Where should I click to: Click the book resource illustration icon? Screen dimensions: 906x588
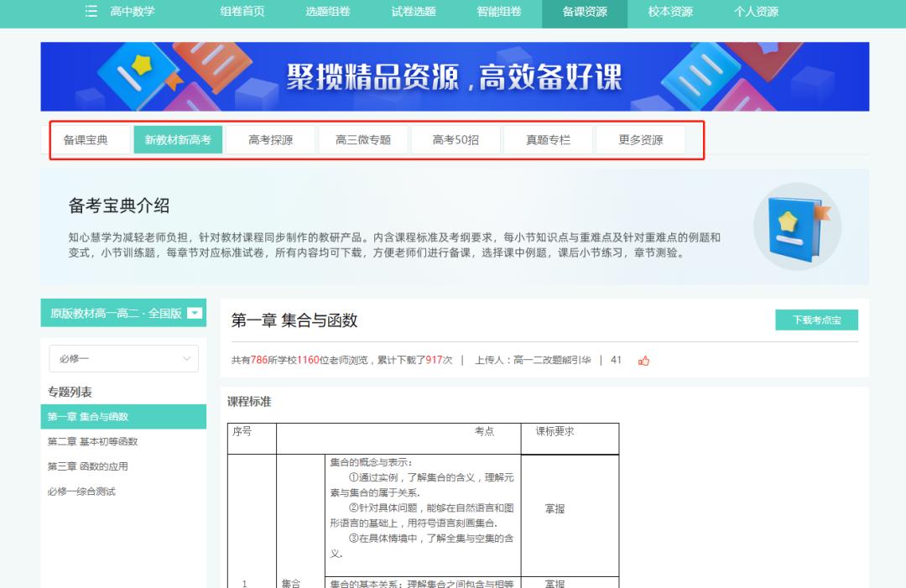click(797, 226)
